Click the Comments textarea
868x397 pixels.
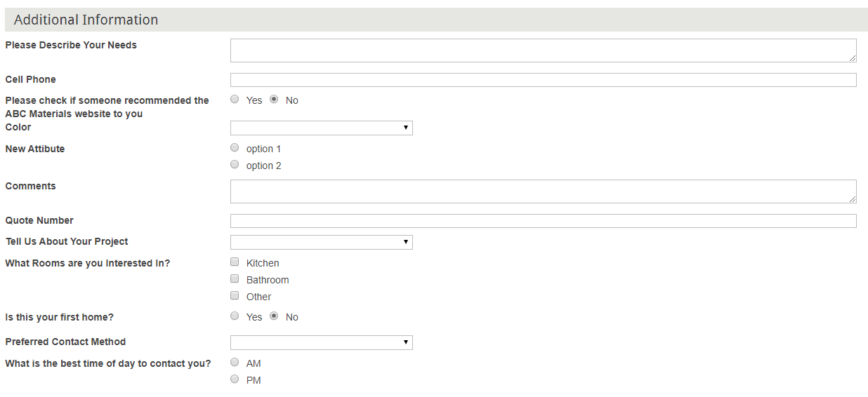click(x=542, y=191)
